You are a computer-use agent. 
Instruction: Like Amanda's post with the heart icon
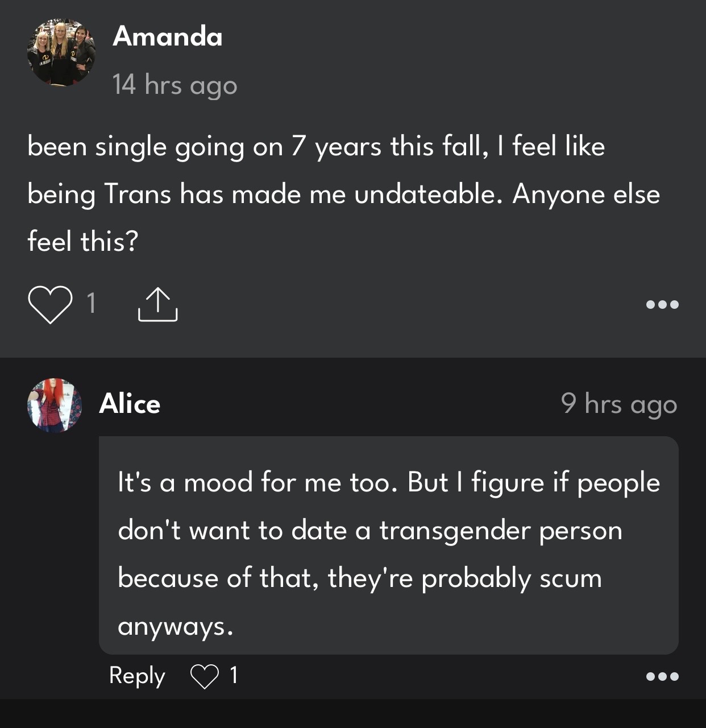click(50, 305)
